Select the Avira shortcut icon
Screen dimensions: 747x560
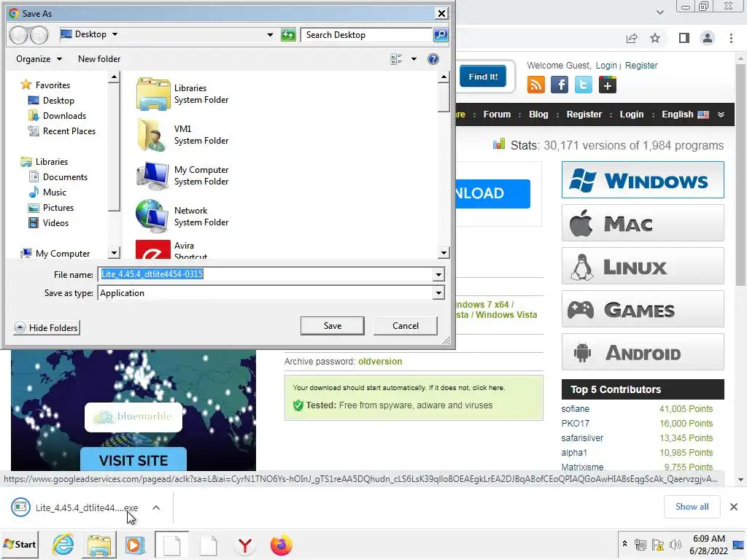pos(153,249)
